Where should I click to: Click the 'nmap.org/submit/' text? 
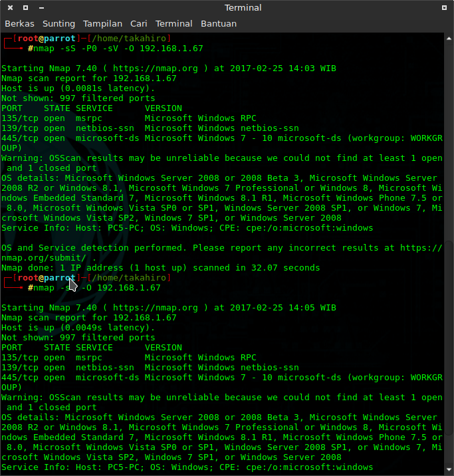[44, 258]
